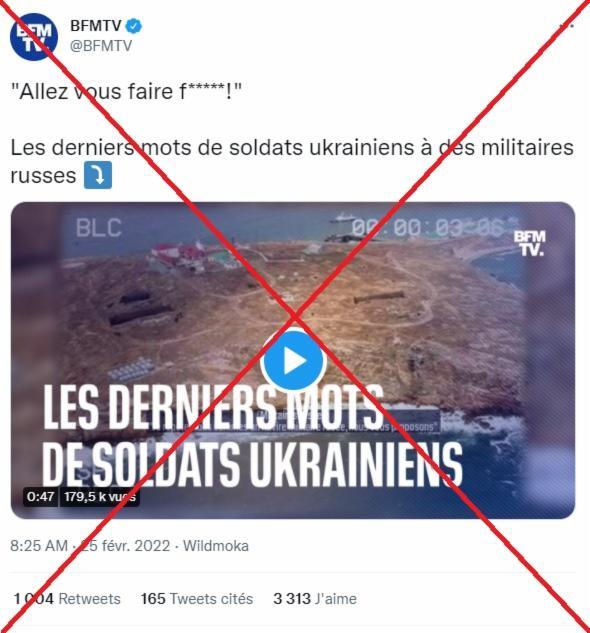Open the tweet options menu at top right
This screenshot has height=633, width=590.
click(567, 26)
